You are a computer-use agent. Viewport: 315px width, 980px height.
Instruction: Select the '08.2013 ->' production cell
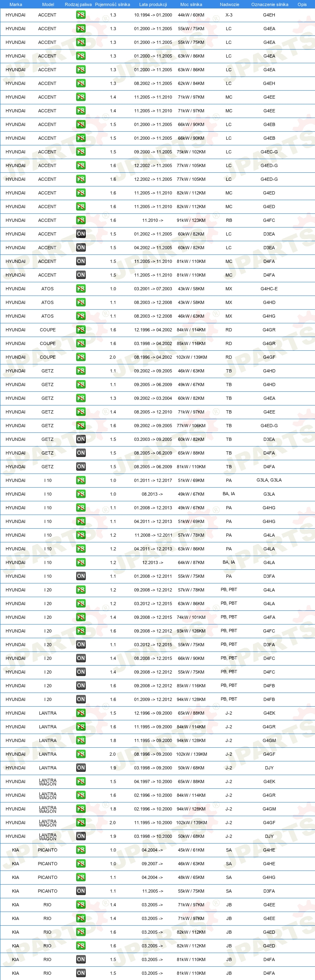click(152, 494)
